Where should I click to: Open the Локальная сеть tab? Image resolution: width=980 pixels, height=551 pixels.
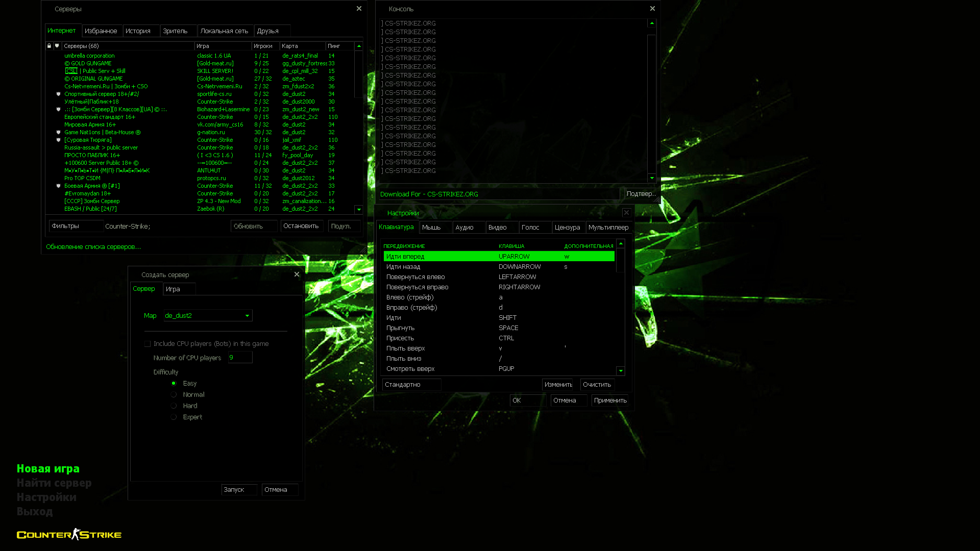[226, 31]
